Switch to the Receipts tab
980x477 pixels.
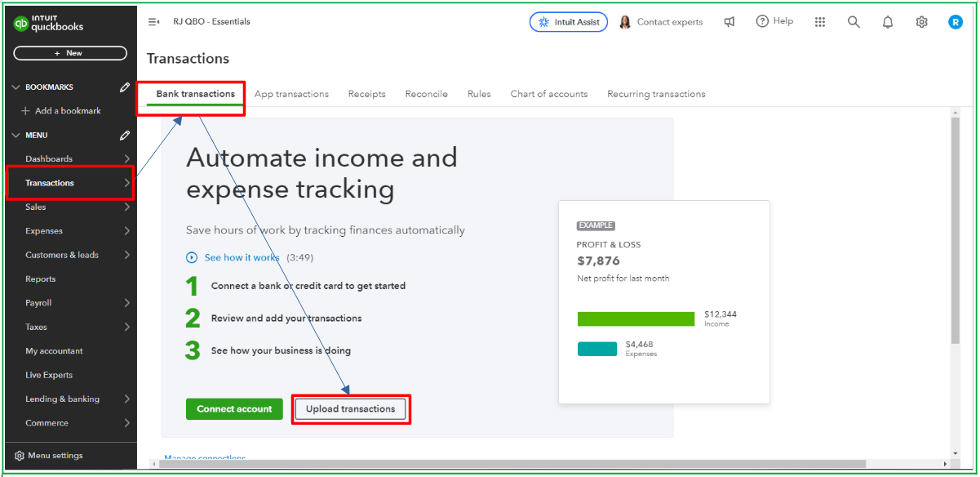pos(366,94)
